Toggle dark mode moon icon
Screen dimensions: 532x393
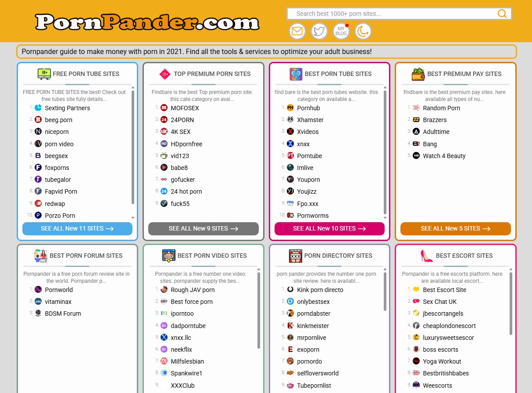point(363,31)
